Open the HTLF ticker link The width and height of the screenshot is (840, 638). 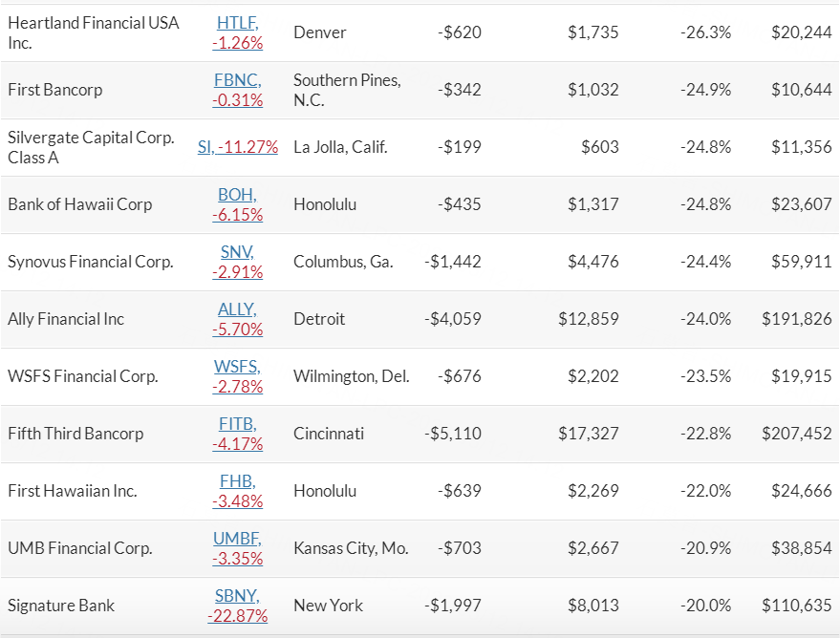(x=237, y=23)
